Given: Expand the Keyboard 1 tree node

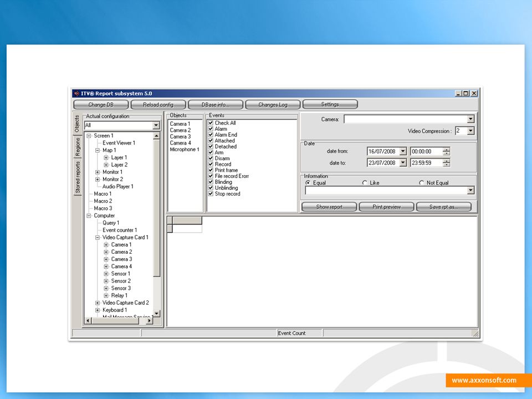Looking at the screenshot, I should (98, 310).
